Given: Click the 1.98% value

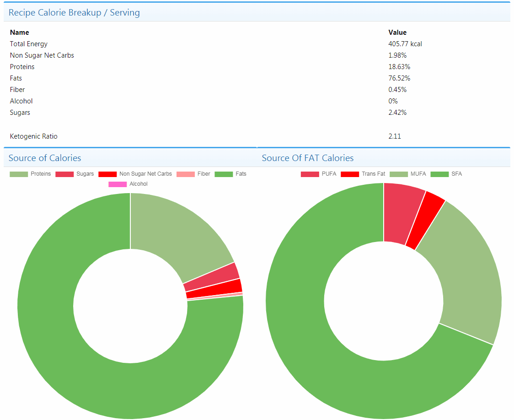Looking at the screenshot, I should (x=397, y=55).
